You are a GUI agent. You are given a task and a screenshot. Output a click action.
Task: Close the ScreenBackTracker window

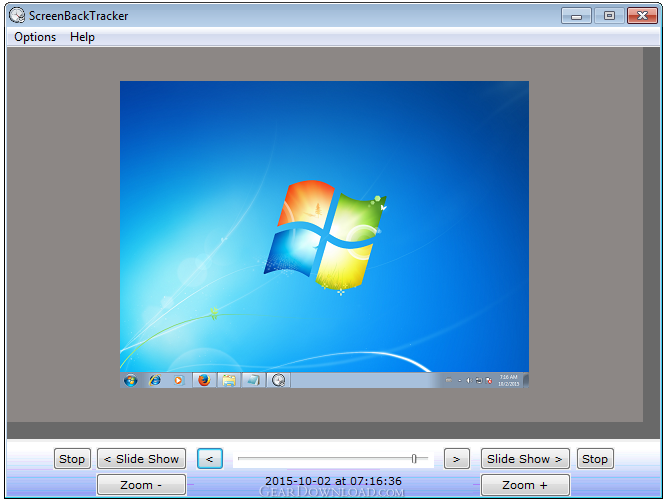(x=642, y=16)
